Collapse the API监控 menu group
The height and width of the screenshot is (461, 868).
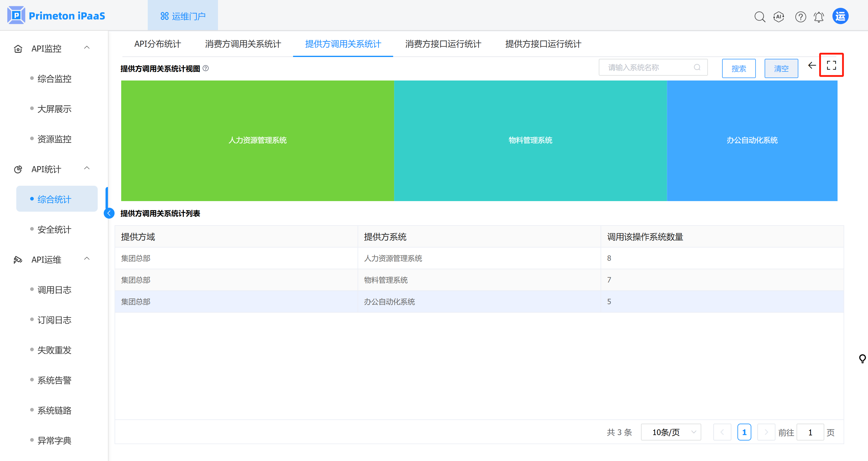[x=87, y=48]
